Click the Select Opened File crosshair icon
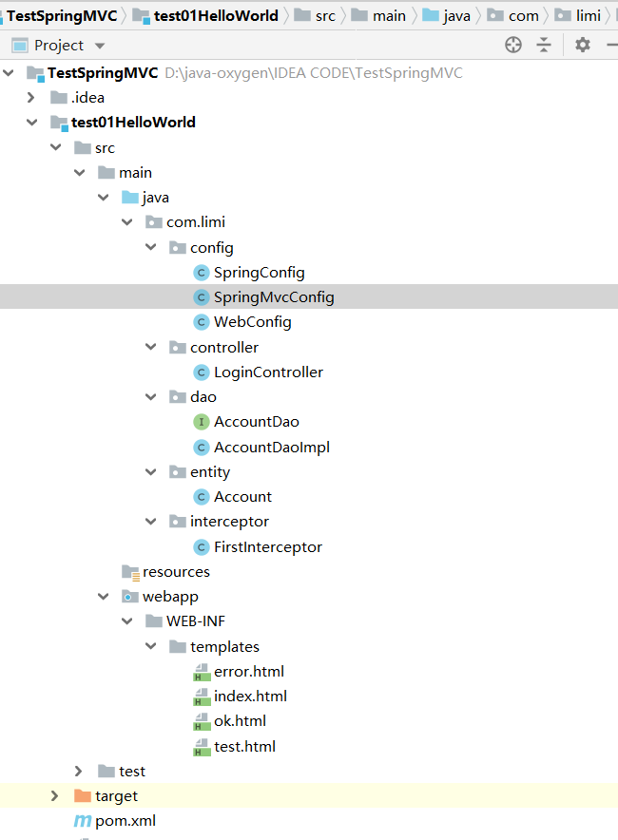 (512, 45)
